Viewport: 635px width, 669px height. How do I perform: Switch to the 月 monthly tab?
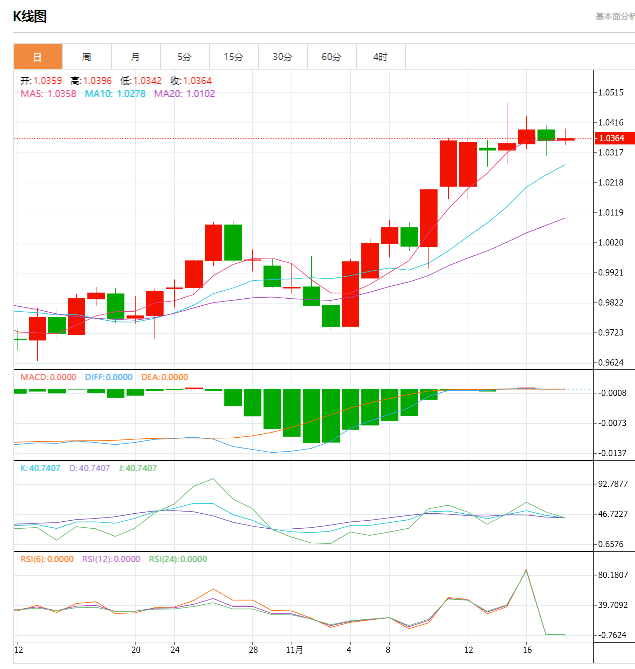(136, 56)
